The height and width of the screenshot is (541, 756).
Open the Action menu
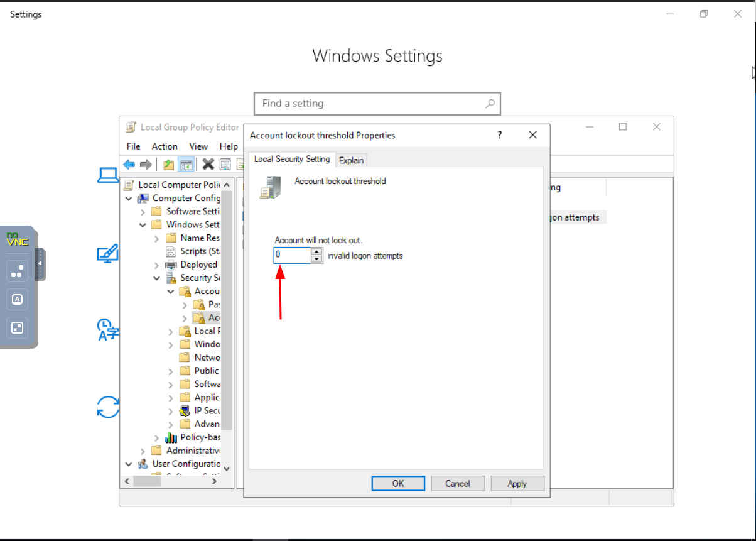165,146
